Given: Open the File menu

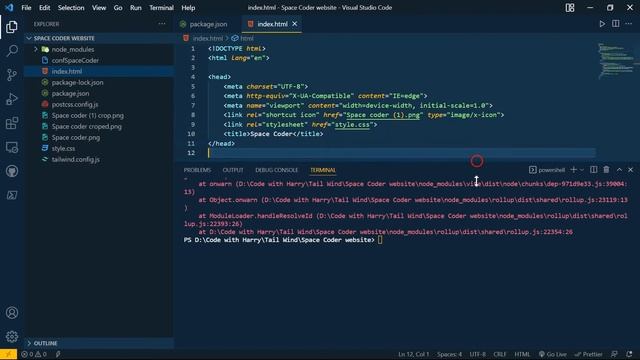Looking at the screenshot, I should tap(26, 8).
